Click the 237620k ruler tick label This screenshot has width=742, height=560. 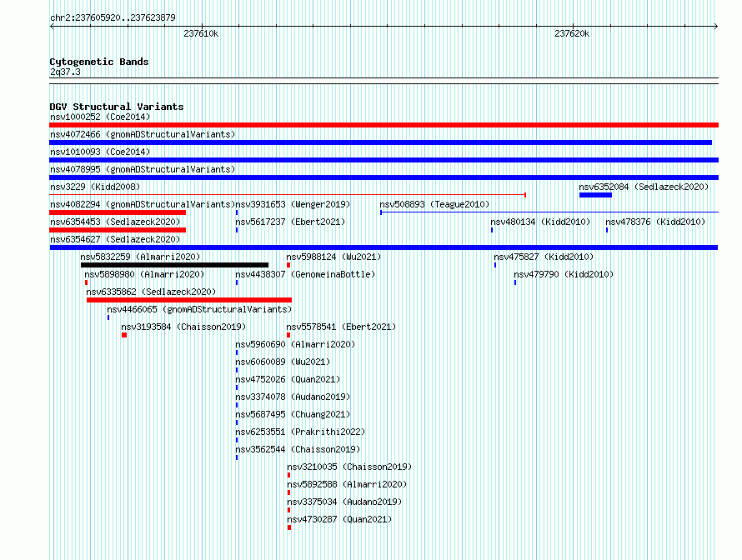click(x=572, y=33)
